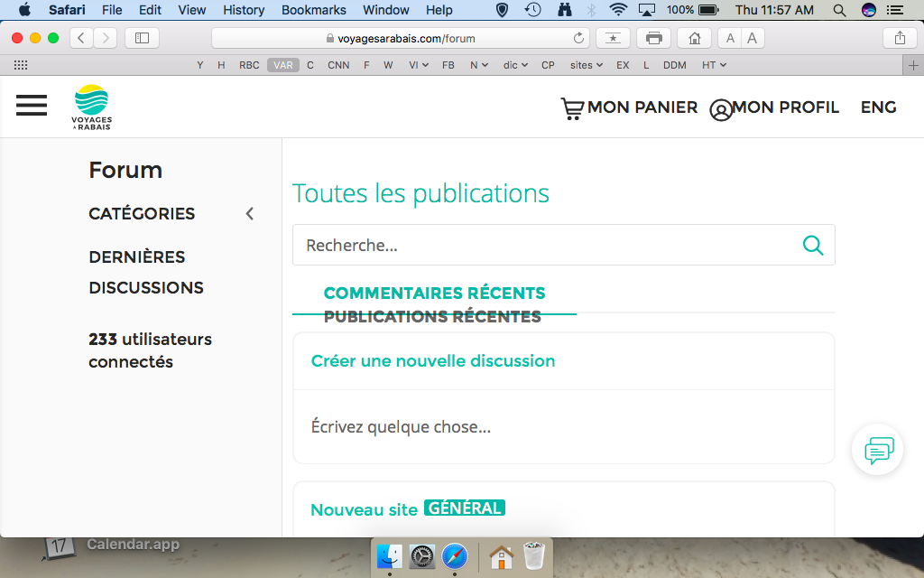Increase text size with large A button
The image size is (924, 578).
[753, 38]
